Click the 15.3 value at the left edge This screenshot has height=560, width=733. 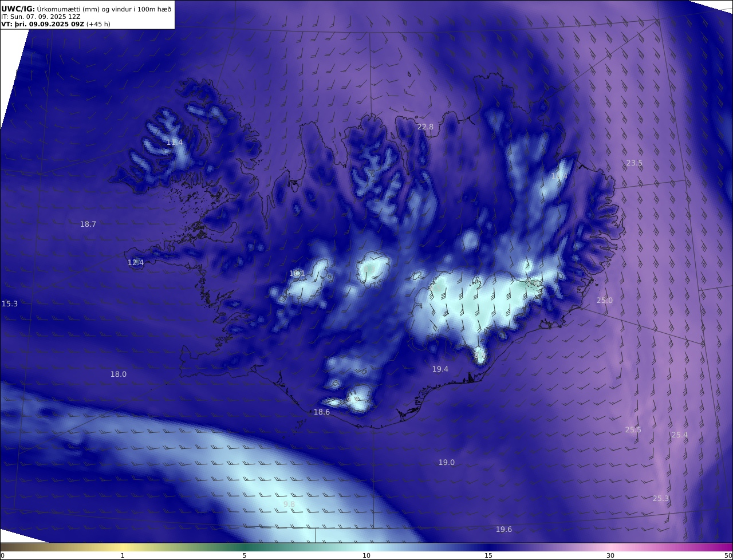click(10, 304)
